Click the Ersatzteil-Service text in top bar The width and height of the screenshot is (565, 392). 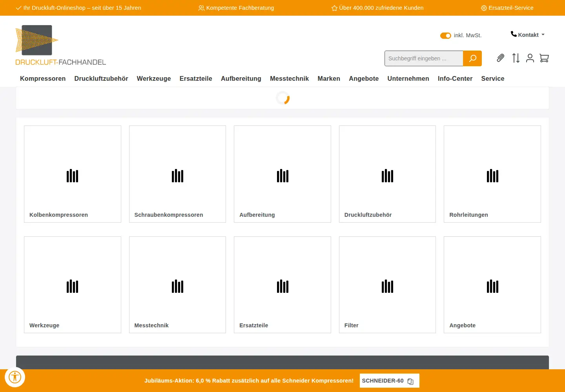(x=511, y=8)
